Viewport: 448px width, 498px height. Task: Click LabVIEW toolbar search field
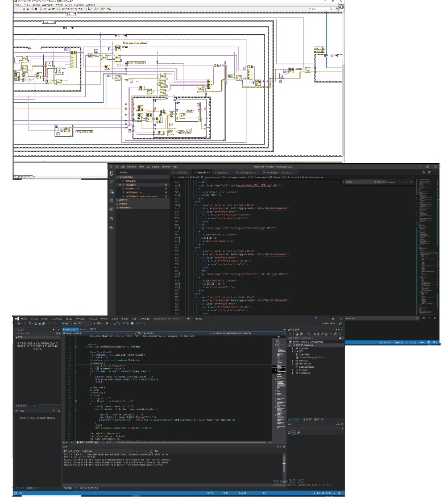pos(321,9)
